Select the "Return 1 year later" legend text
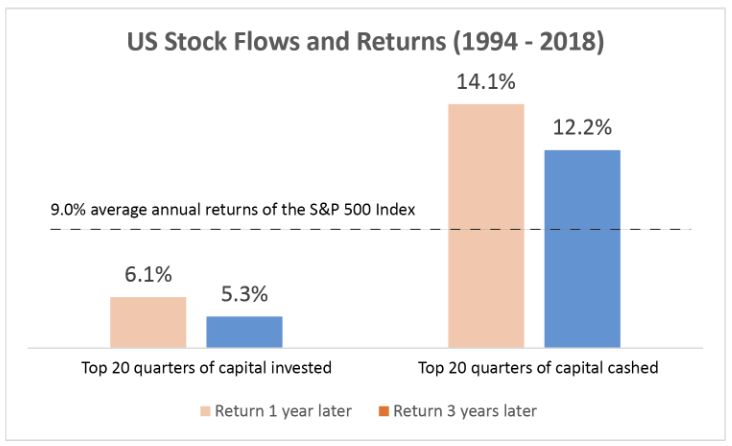The image size is (732, 446). (277, 411)
